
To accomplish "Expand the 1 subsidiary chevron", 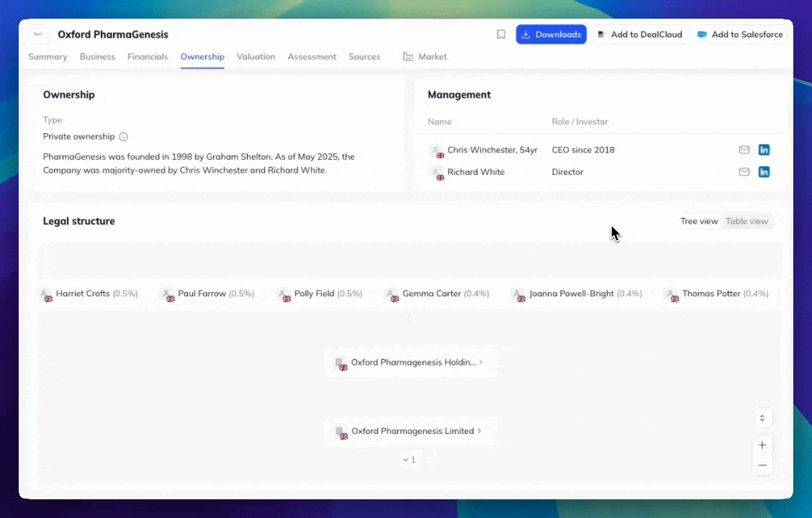I will pos(409,460).
